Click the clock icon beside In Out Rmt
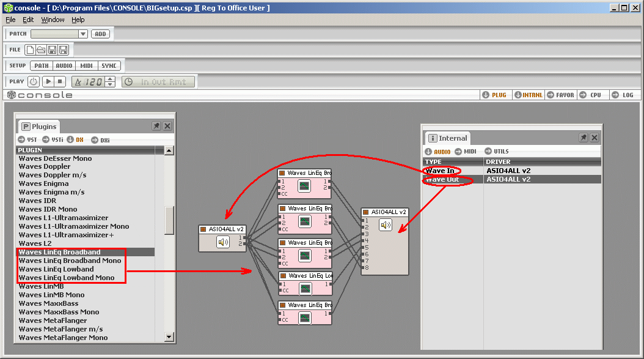 pyautogui.click(x=128, y=82)
